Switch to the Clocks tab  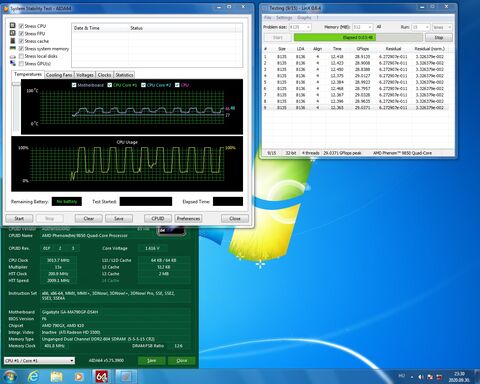pyautogui.click(x=104, y=75)
